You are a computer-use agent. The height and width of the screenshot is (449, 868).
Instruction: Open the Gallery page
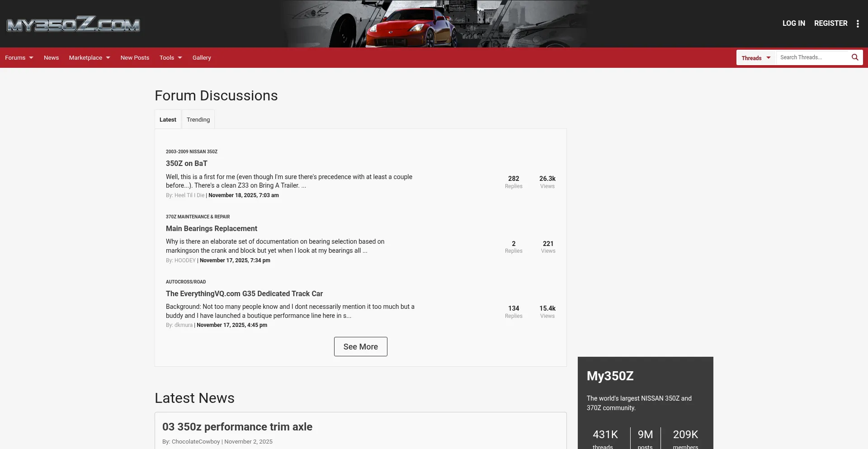(x=202, y=58)
